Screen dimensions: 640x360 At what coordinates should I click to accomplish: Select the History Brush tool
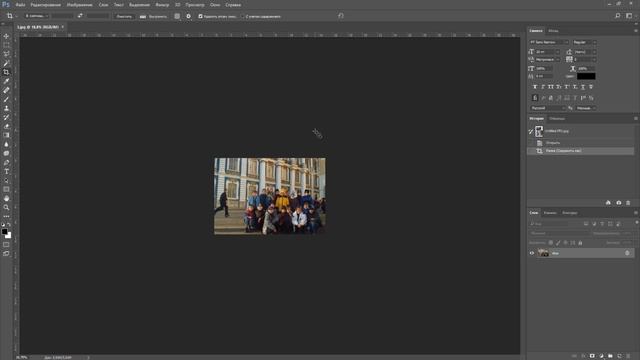(x=6, y=117)
